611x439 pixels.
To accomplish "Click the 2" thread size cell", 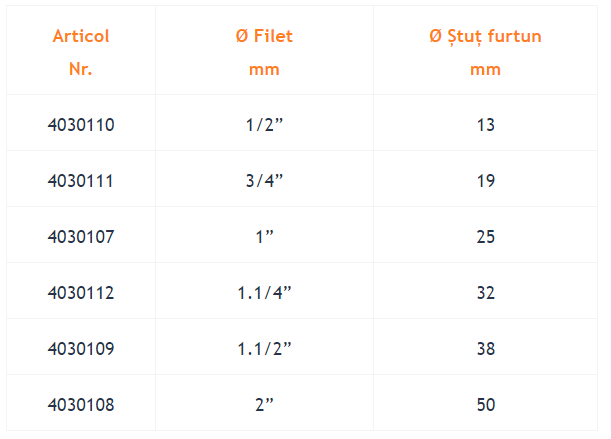I will 264,405.
